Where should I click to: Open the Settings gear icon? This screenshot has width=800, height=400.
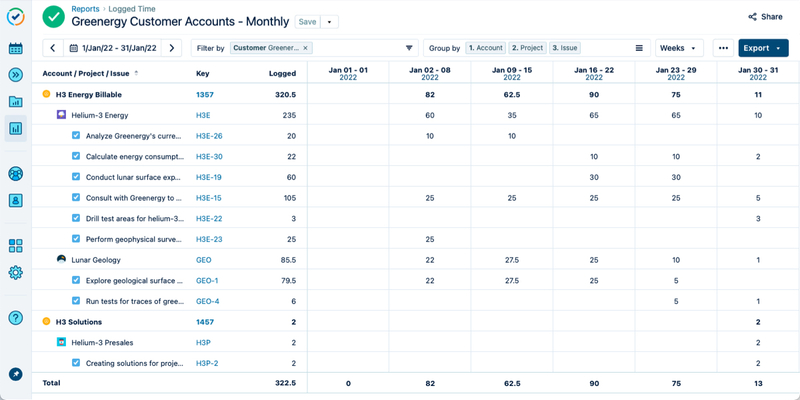point(15,273)
